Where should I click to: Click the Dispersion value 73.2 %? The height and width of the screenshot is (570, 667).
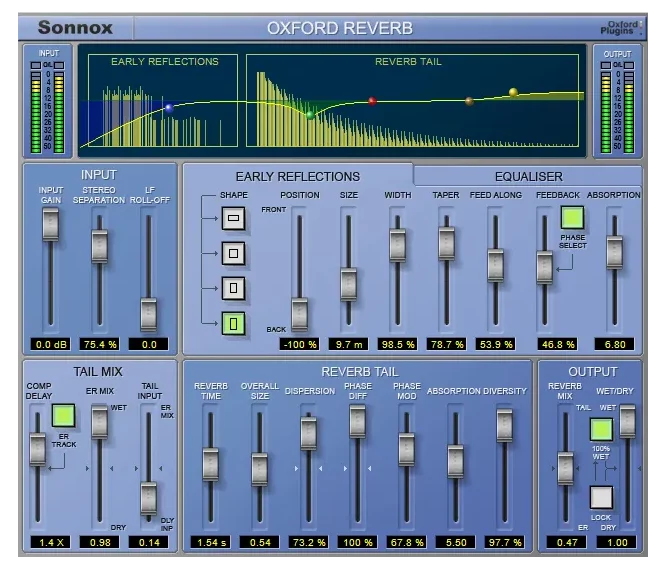pyautogui.click(x=309, y=542)
